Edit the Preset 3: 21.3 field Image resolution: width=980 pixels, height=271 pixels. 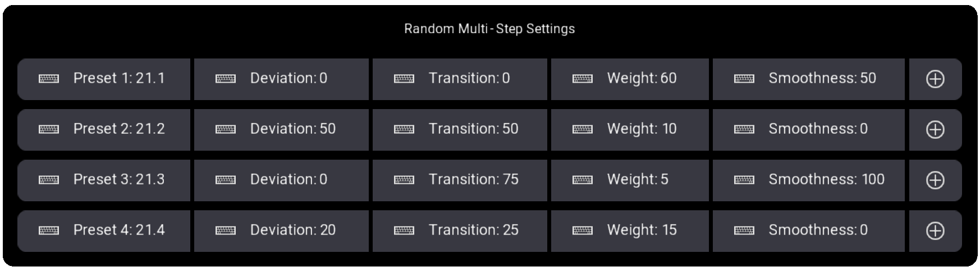pyautogui.click(x=104, y=180)
